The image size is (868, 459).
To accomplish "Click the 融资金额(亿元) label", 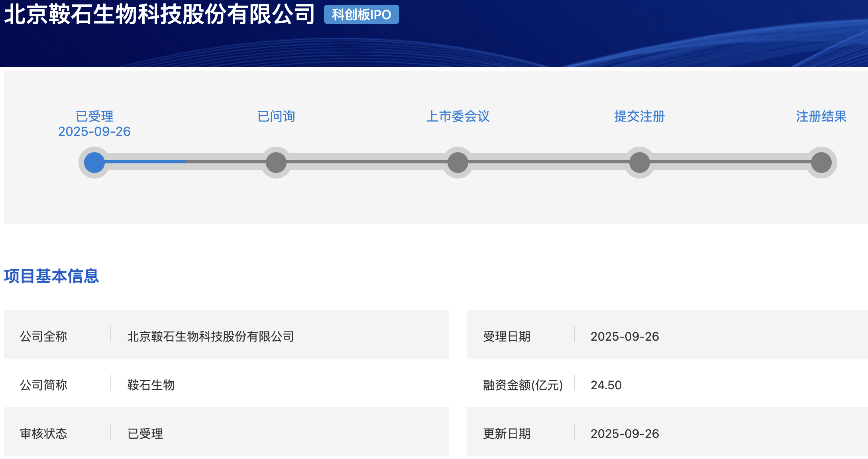I will coord(523,385).
